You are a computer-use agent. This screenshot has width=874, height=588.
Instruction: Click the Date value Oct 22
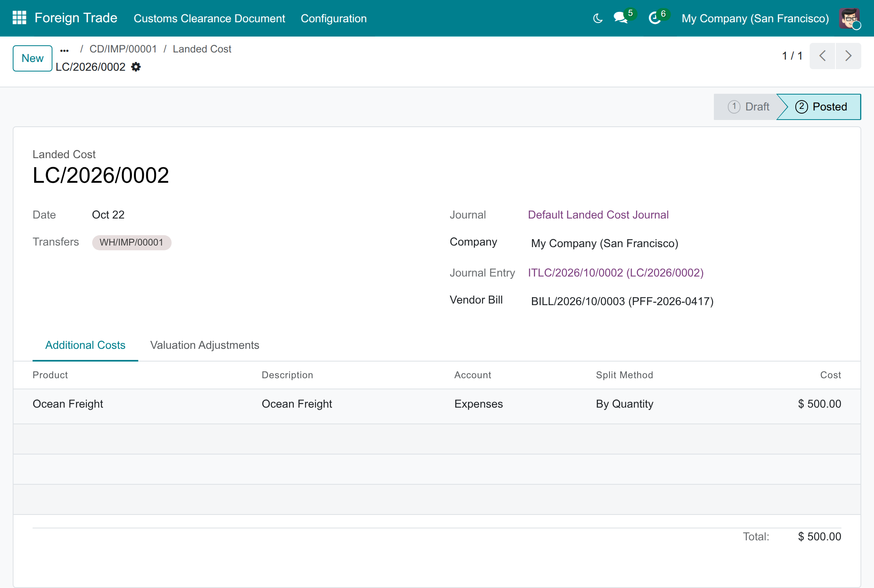(108, 215)
